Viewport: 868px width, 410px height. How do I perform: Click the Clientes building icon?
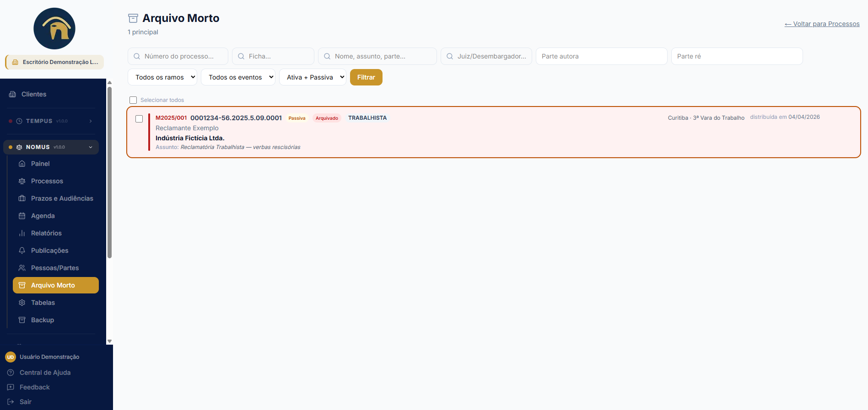tap(12, 94)
